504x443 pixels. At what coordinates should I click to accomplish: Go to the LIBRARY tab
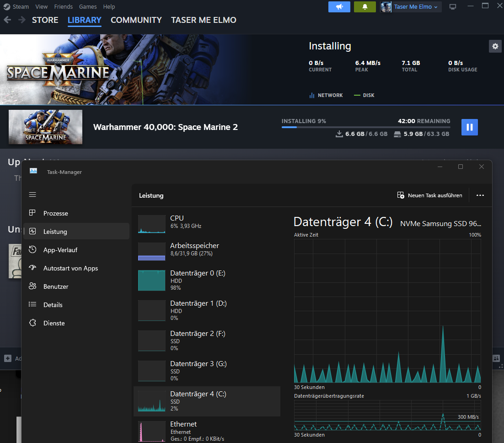tap(85, 20)
